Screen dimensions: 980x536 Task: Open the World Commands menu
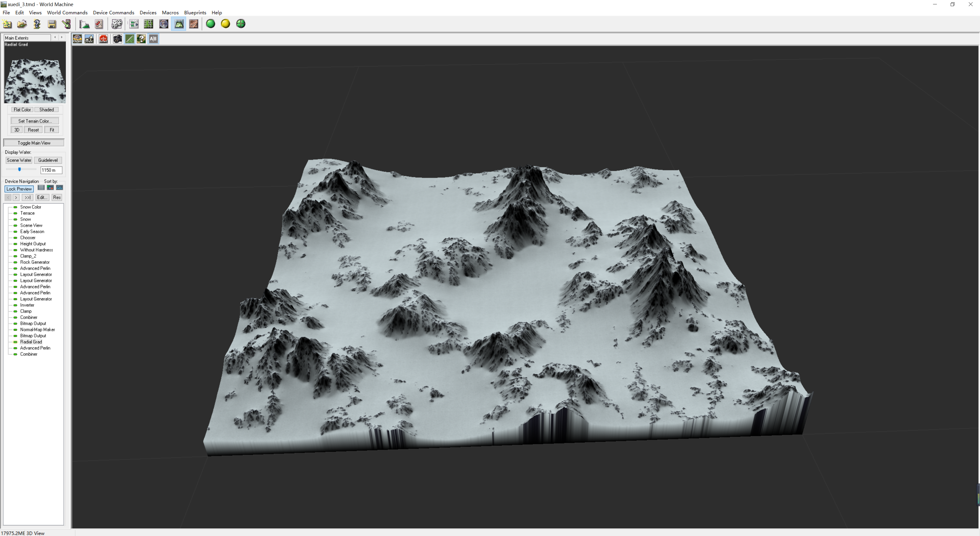(x=67, y=13)
